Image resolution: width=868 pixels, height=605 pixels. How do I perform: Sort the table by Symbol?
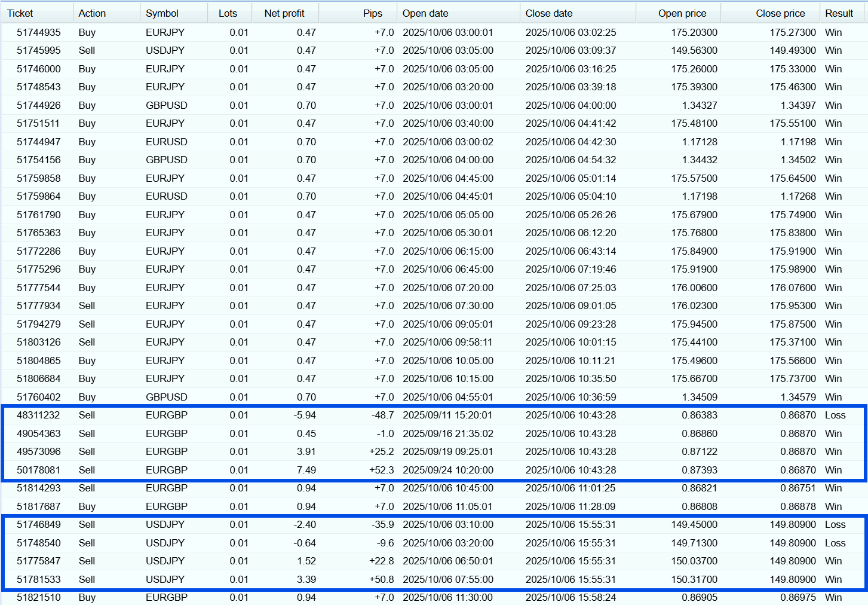click(x=162, y=13)
